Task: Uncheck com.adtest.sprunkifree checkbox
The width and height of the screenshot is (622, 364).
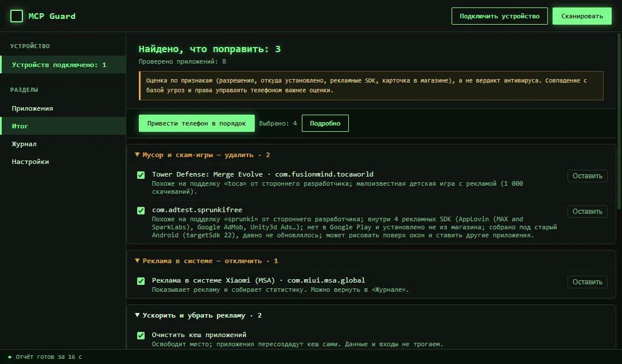Action: 141,211
